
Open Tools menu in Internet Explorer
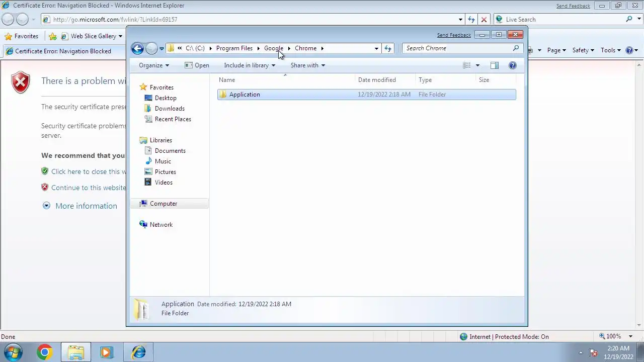pyautogui.click(x=611, y=50)
